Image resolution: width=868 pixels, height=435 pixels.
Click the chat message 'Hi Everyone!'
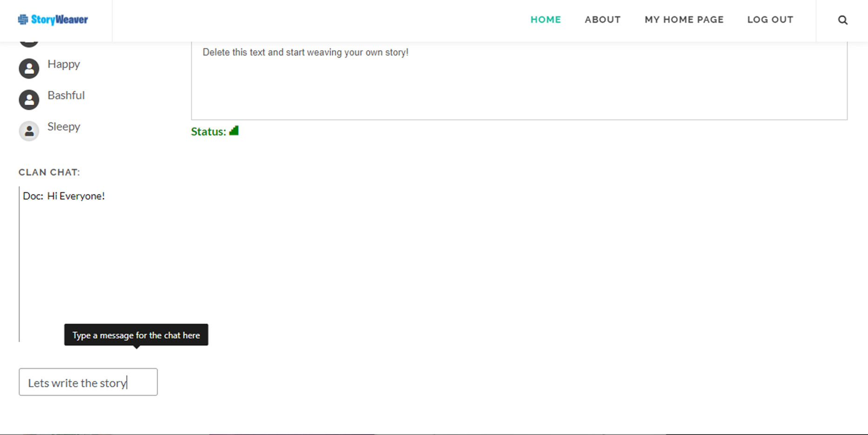coord(76,196)
